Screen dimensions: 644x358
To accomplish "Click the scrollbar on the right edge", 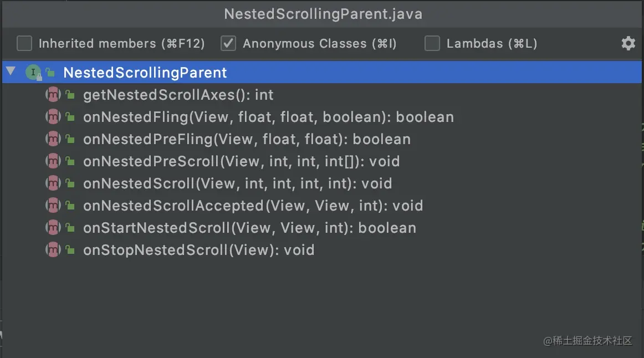I will pyautogui.click(x=641, y=166).
